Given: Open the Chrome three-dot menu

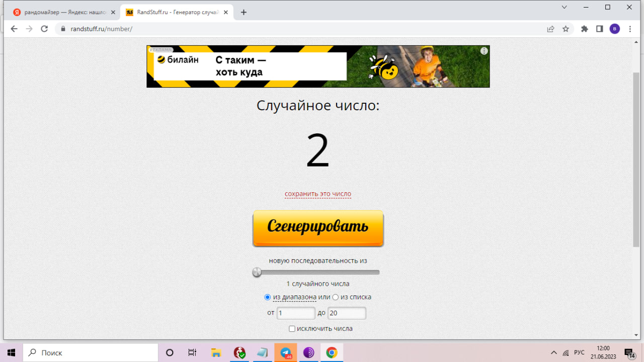Looking at the screenshot, I should 630,29.
